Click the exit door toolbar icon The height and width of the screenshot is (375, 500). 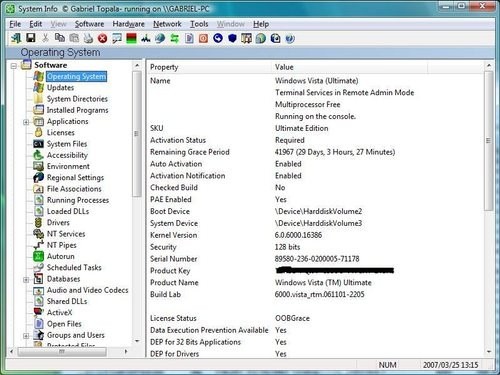point(16,38)
